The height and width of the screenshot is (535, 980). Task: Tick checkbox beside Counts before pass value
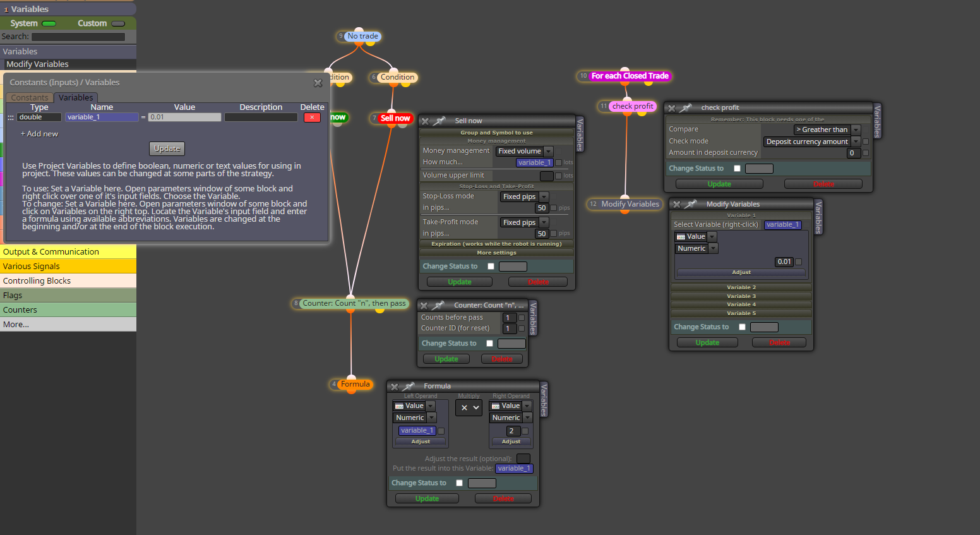tap(522, 318)
